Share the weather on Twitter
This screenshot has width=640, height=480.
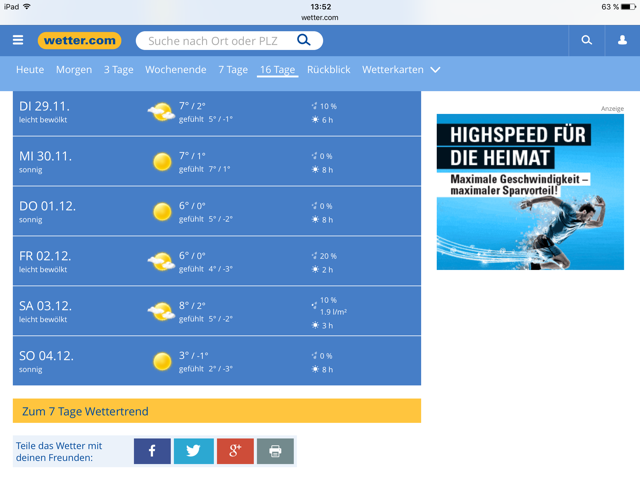click(193, 451)
